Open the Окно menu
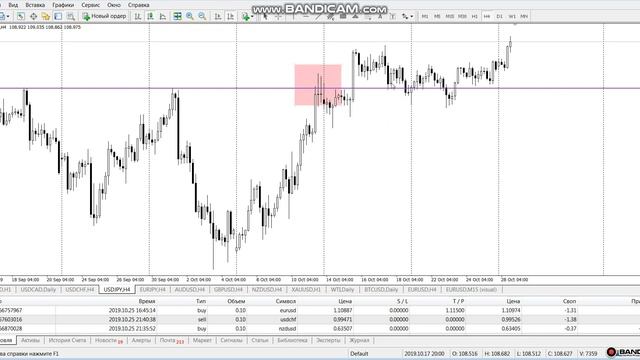This screenshot has width=640, height=360. (x=113, y=5)
